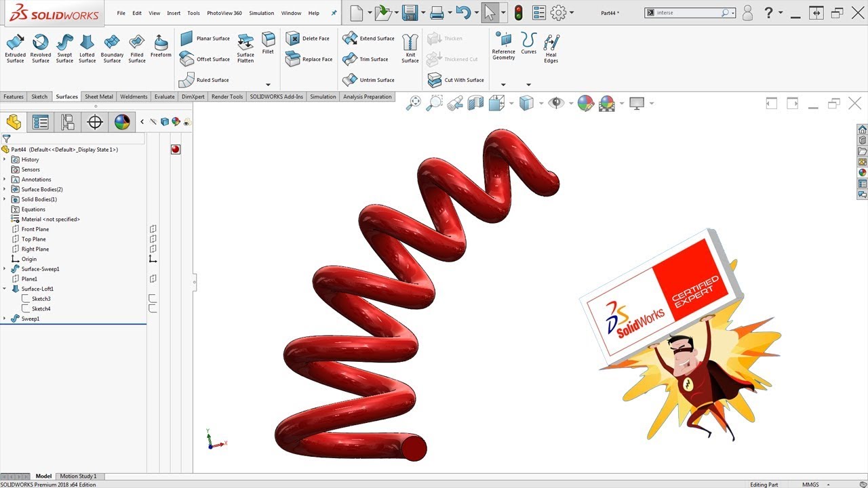This screenshot has height=488, width=868.
Task: Expand the Solid Bodies(1) node
Action: coord(5,199)
